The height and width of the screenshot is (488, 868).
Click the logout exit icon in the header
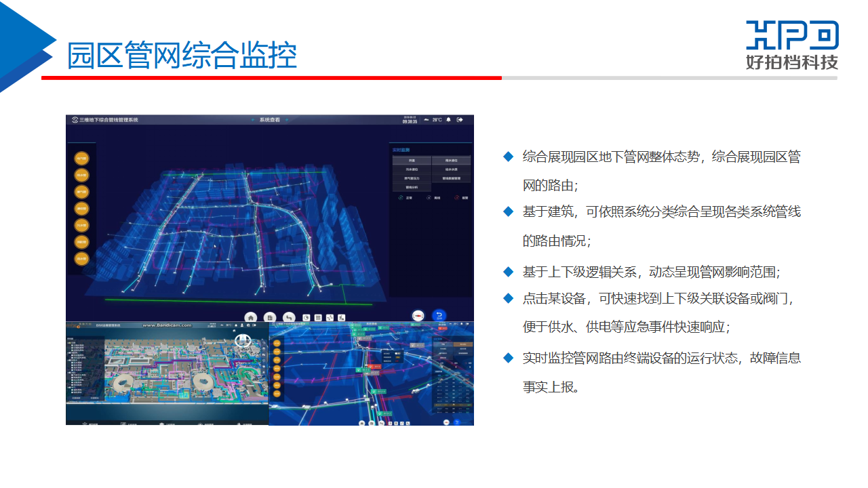click(460, 120)
